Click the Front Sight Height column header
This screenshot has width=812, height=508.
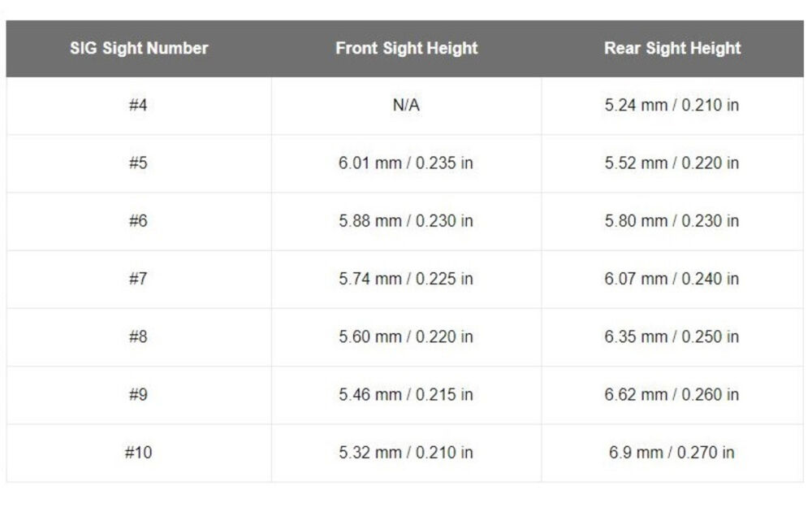(x=406, y=48)
